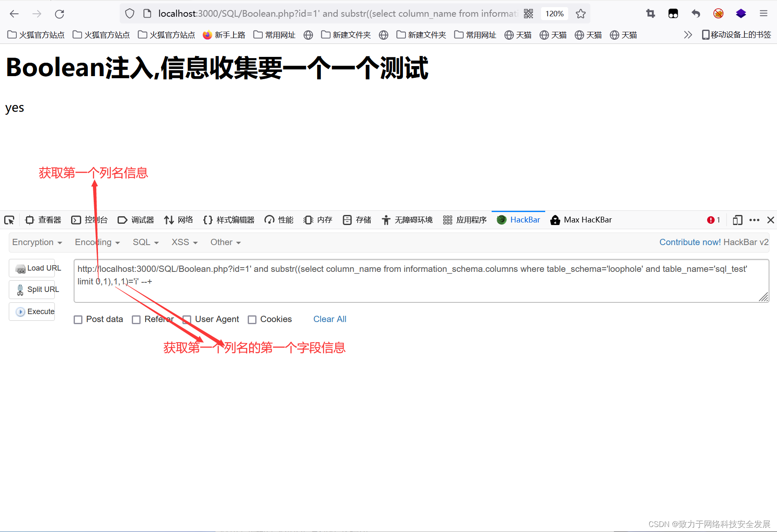This screenshot has width=777, height=532.
Task: Open the SQL dropdown in HackBar
Action: (x=145, y=242)
